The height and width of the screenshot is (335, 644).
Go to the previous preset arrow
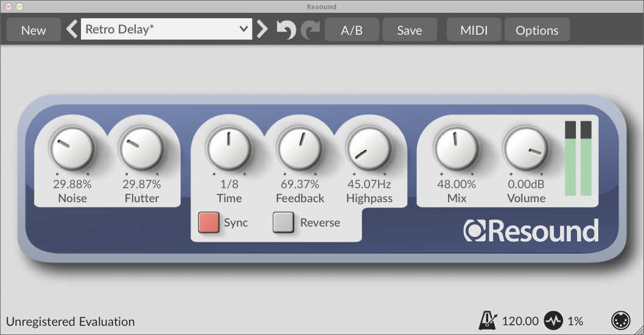pos(72,29)
